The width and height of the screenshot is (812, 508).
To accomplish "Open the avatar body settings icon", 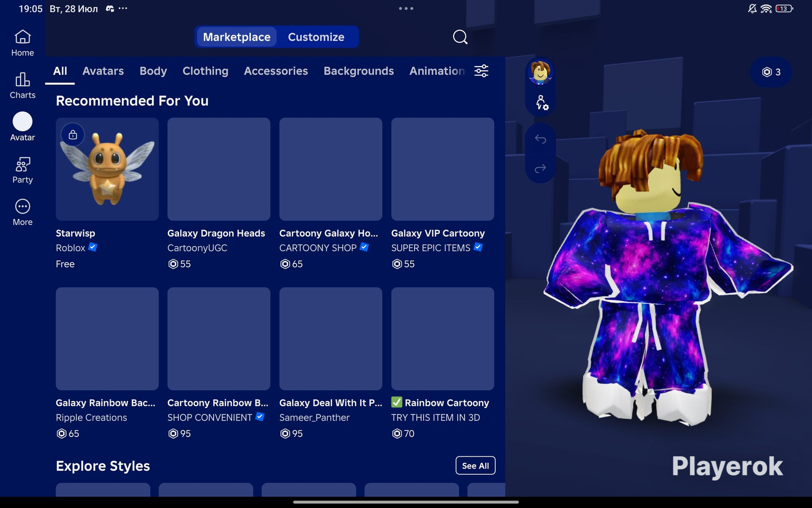I will click(x=542, y=103).
